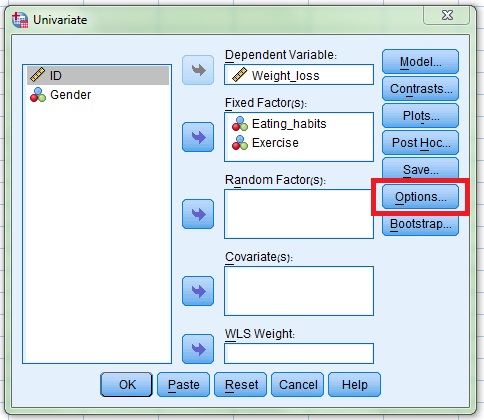Screen dimensions: 484x420
Task: Open the Contrasts settings
Action: click(x=420, y=89)
